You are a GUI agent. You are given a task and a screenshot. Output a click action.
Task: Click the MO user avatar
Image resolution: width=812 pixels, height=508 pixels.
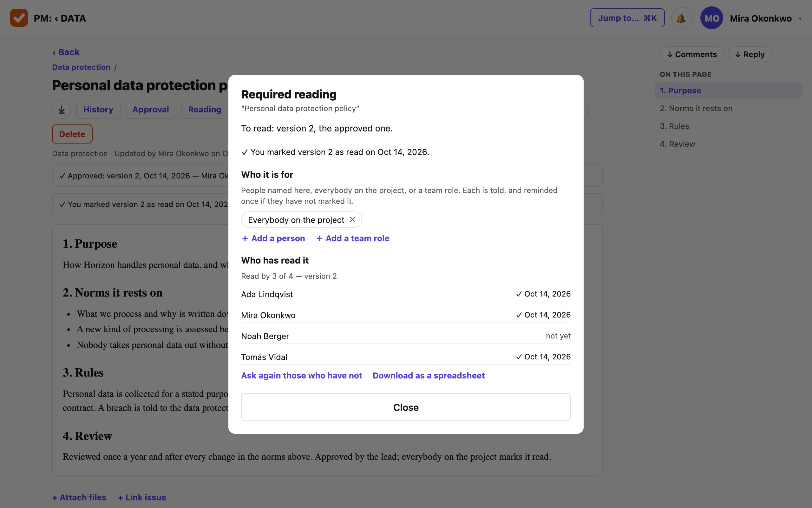pos(711,18)
